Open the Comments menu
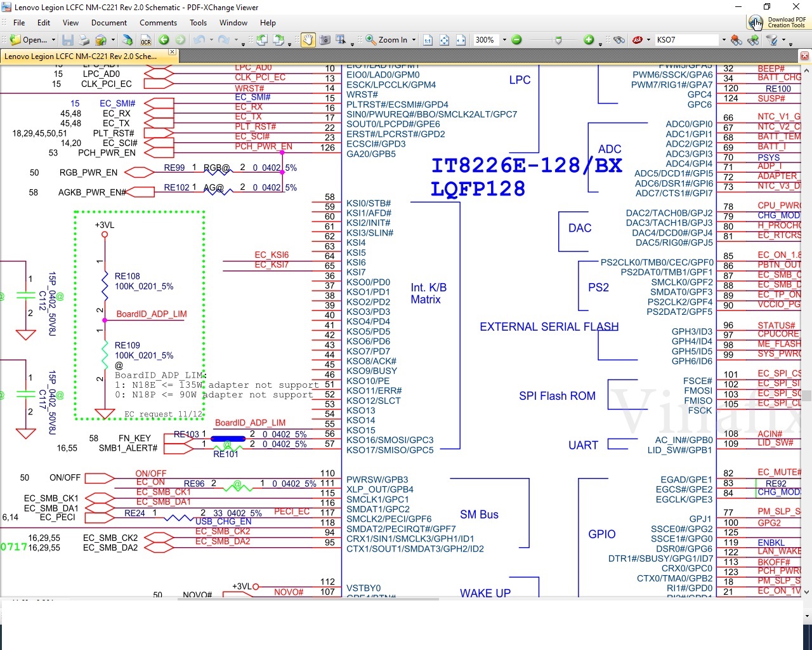Screen dimensions: 812x650 158,23
